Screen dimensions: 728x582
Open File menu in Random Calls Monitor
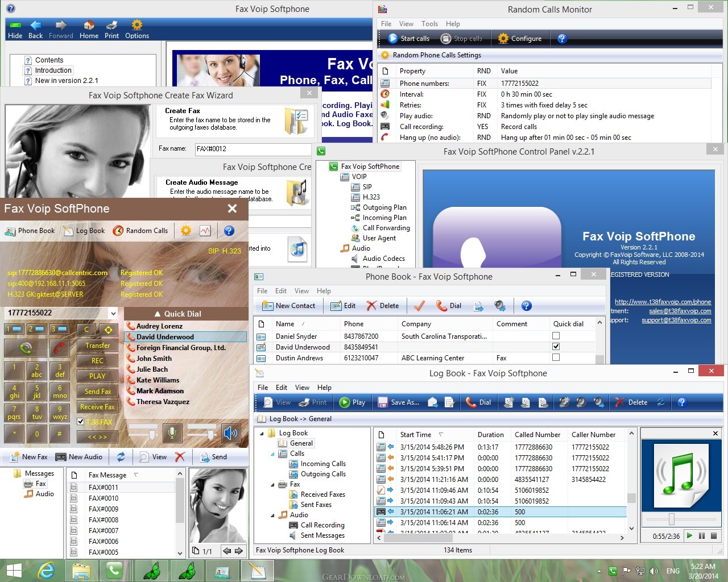point(386,24)
